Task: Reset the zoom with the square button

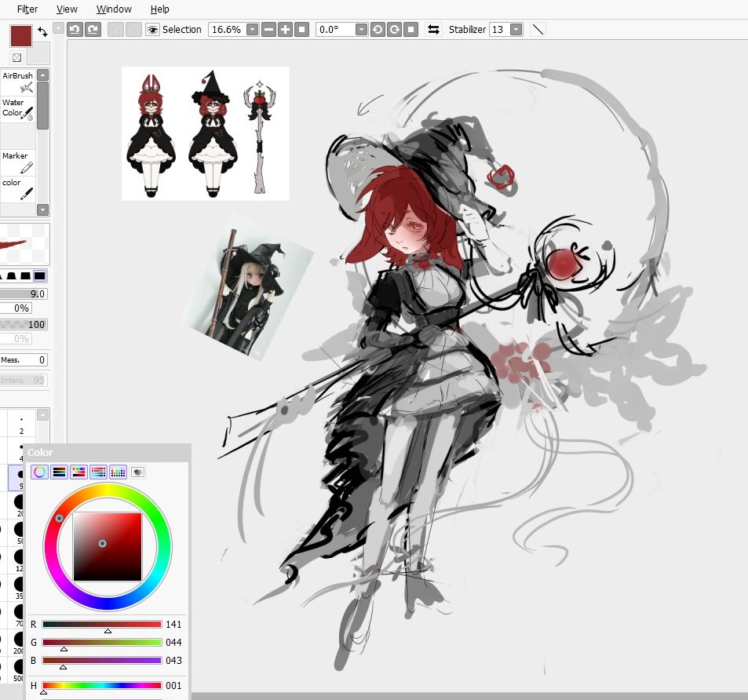Action: (x=301, y=30)
